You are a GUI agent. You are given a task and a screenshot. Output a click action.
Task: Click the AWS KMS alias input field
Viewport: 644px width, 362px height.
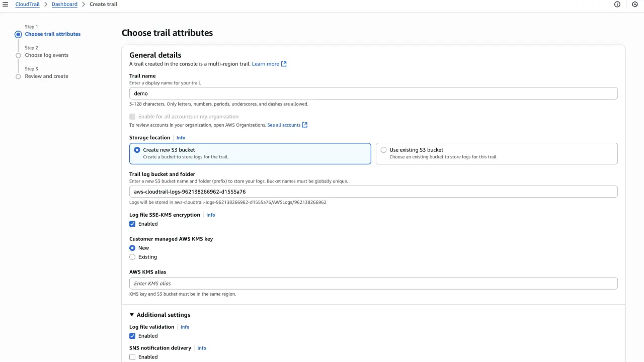373,283
